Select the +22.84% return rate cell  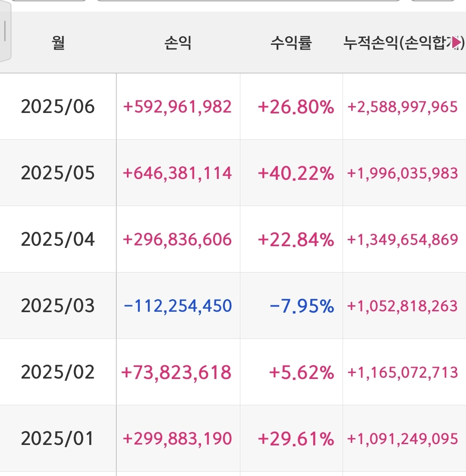(x=296, y=239)
